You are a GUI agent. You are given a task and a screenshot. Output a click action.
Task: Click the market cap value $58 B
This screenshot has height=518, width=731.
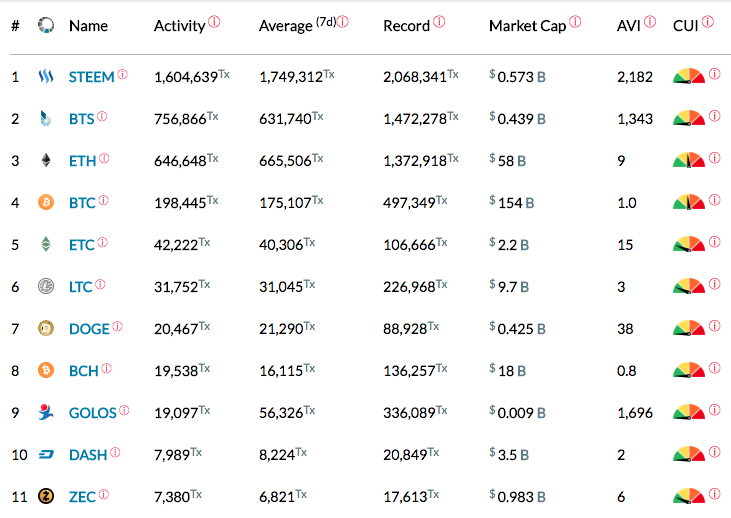tap(508, 160)
